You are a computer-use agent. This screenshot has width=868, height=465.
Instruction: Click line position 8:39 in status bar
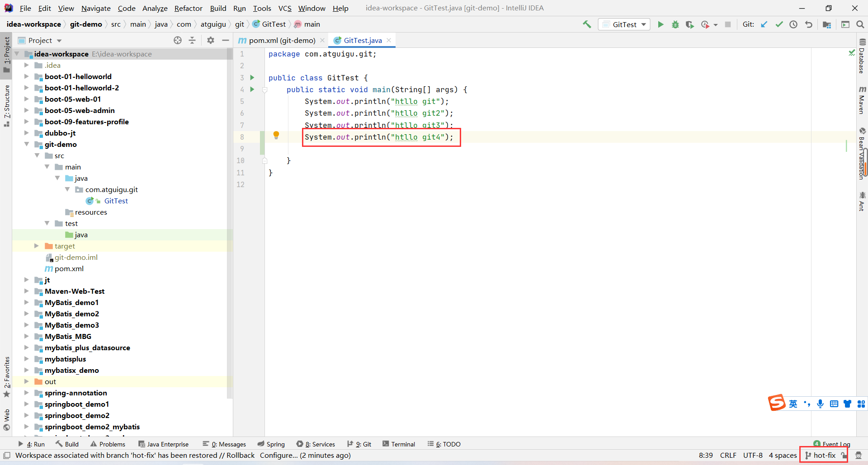[x=706, y=455]
